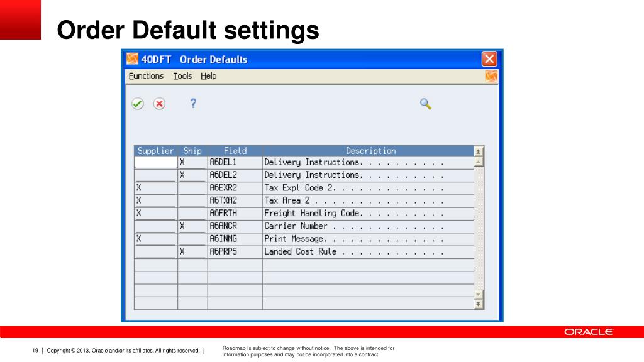Image resolution: width=644 pixels, height=362 pixels.
Task: Click the Tax Area 2 description
Action: click(x=354, y=200)
